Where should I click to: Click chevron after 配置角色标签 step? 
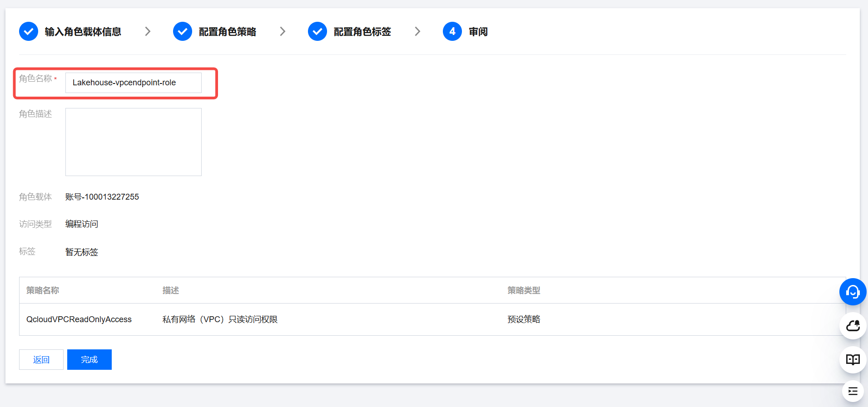coord(417,32)
